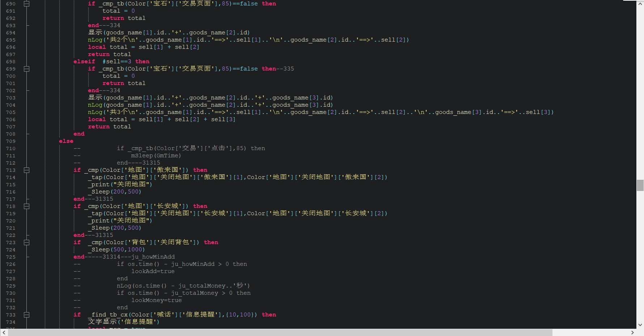Collapse the fold marker on line 733
This screenshot has height=336, width=644.
pyautogui.click(x=26, y=315)
